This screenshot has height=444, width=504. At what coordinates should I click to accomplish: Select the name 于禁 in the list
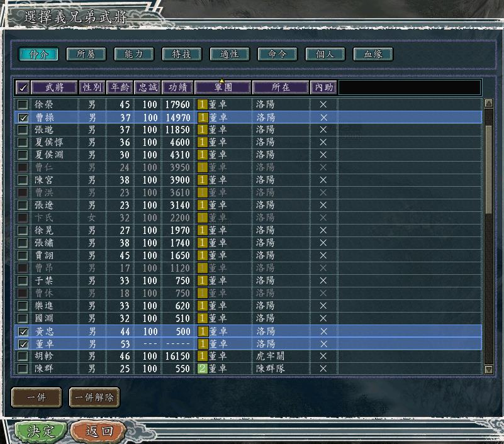point(44,280)
